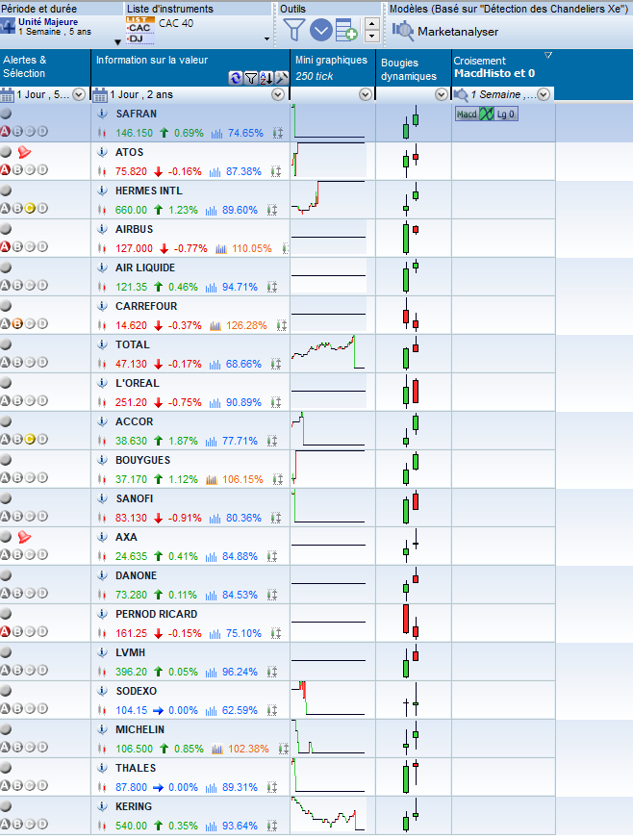Viewport: 633px width, 840px height.
Task: Select the Mini graphiques 250 tick header
Action: (333, 67)
